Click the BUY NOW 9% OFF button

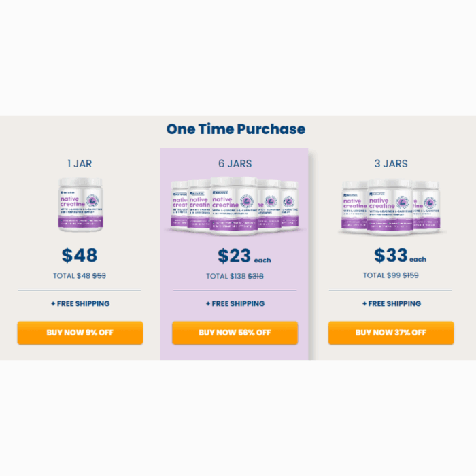pos(80,333)
